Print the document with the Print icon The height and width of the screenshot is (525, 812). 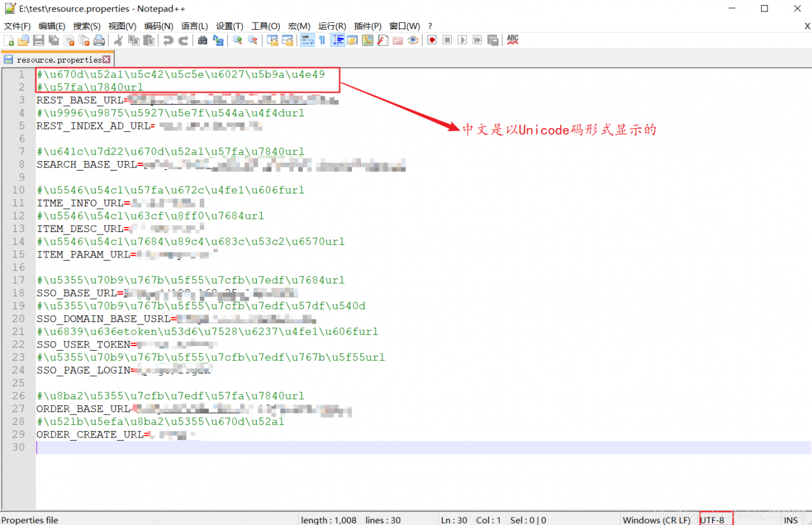coord(99,41)
